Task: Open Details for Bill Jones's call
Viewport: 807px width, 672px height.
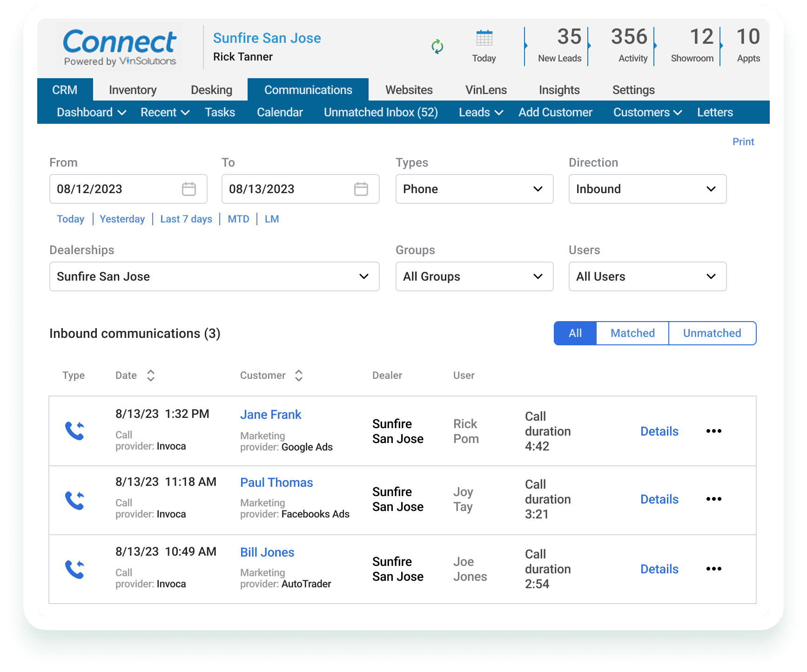Action: [659, 569]
